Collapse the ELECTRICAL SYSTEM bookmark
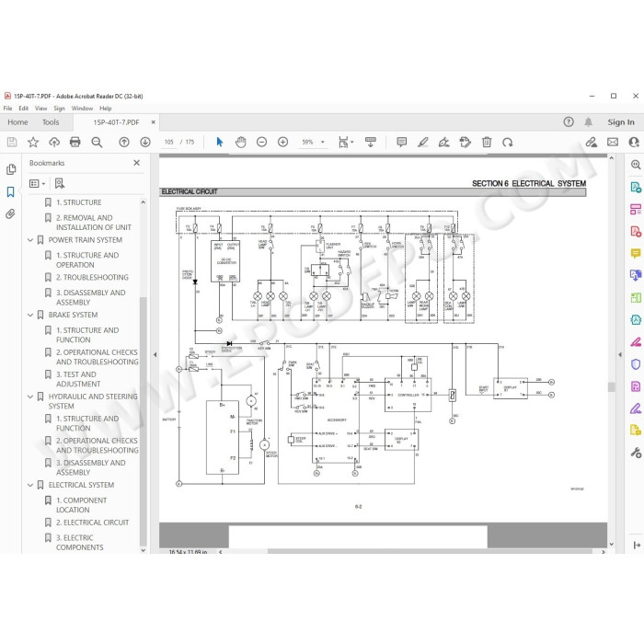644x644 pixels. [x=30, y=485]
